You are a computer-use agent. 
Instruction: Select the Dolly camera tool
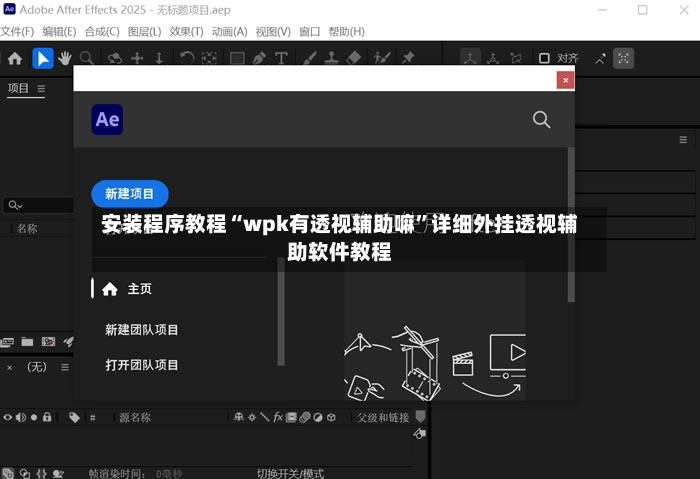(x=159, y=58)
